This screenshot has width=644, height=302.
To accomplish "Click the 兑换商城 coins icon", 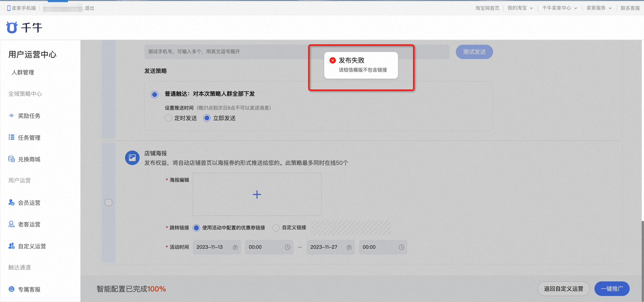I will (11, 159).
